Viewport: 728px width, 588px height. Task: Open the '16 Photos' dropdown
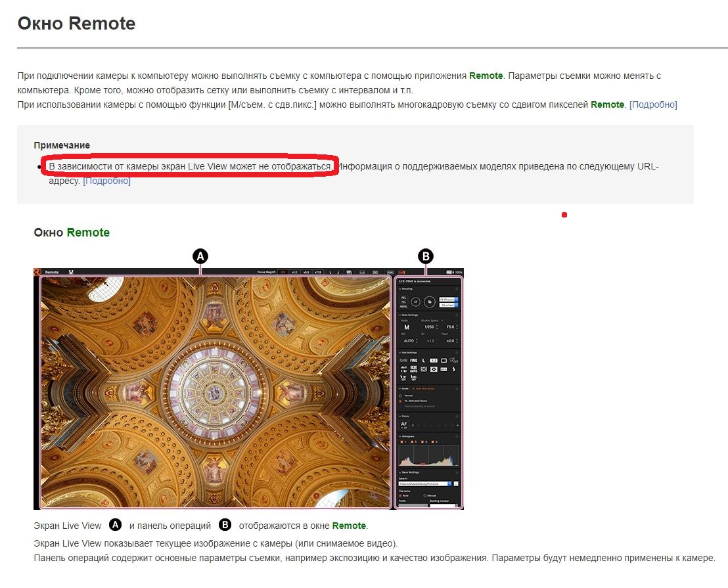[x=449, y=300]
